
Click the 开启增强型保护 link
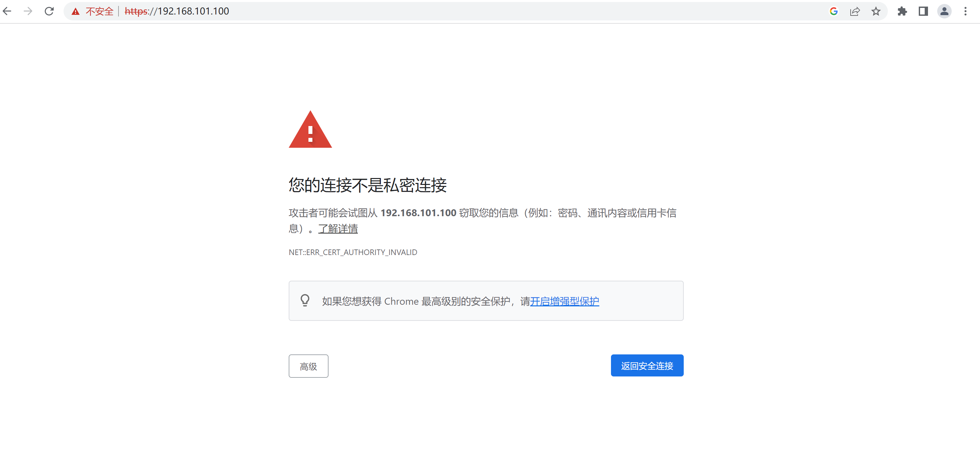(x=564, y=301)
